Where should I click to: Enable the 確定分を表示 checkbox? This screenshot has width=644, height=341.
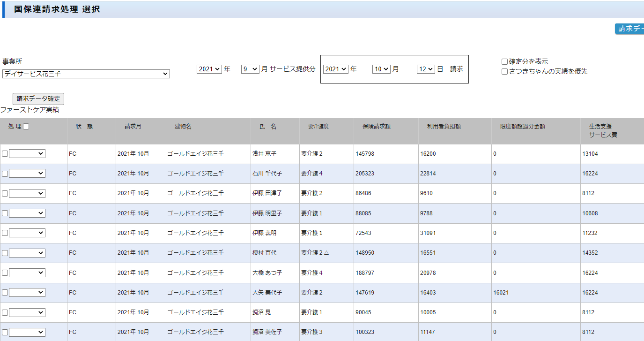click(x=504, y=62)
